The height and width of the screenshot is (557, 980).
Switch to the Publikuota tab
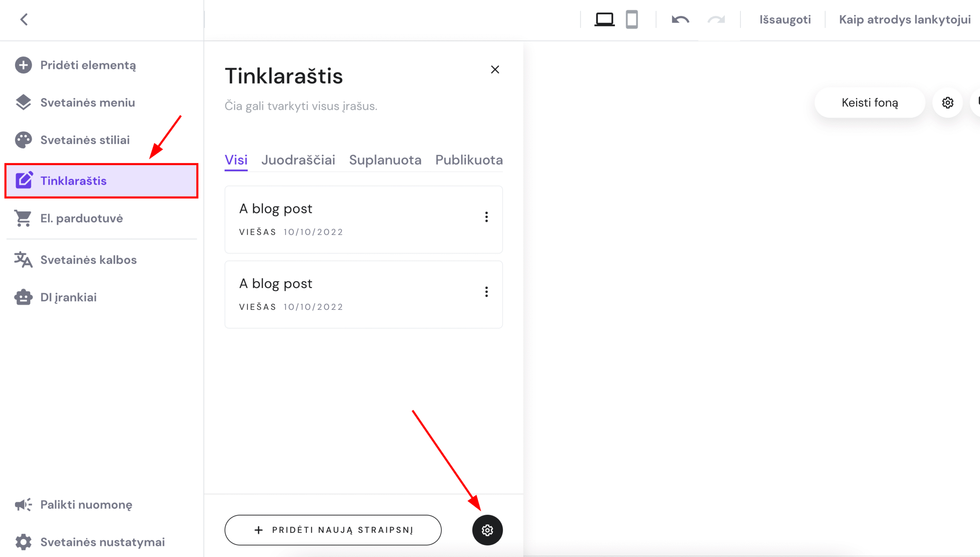click(469, 160)
